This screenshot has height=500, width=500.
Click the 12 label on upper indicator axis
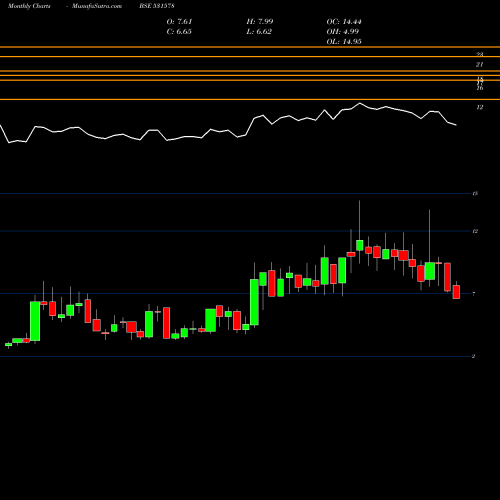coord(479,107)
